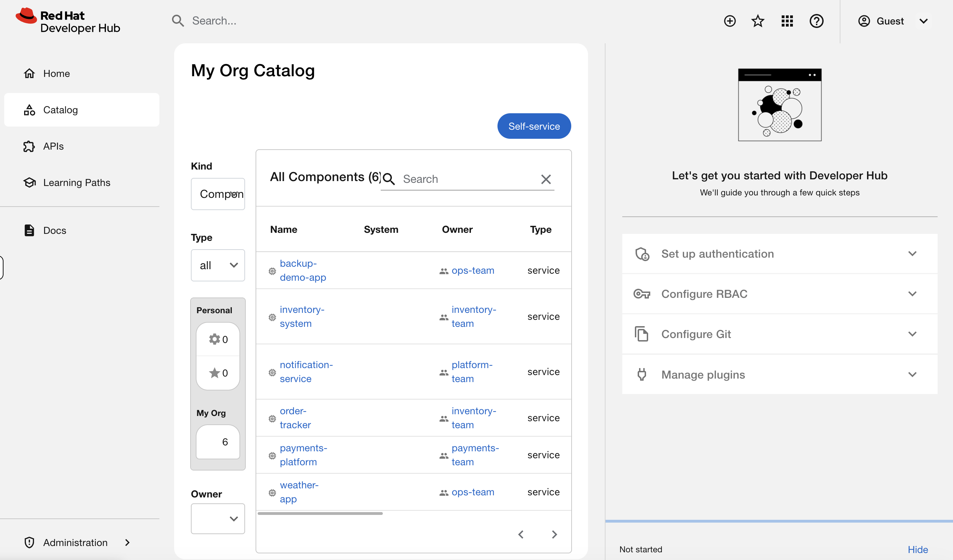Image resolution: width=953 pixels, height=560 pixels.
Task: Click the authentication shield-user icon
Action: 642,254
